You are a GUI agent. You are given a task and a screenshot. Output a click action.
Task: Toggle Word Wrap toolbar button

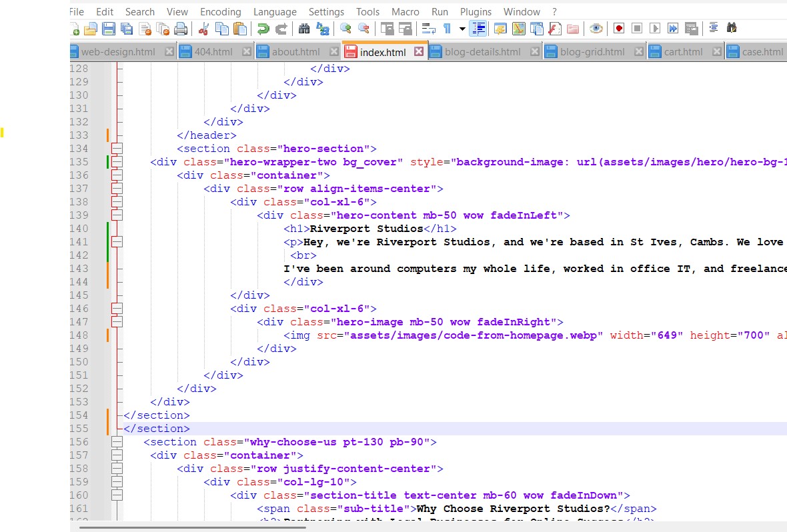coord(429,29)
